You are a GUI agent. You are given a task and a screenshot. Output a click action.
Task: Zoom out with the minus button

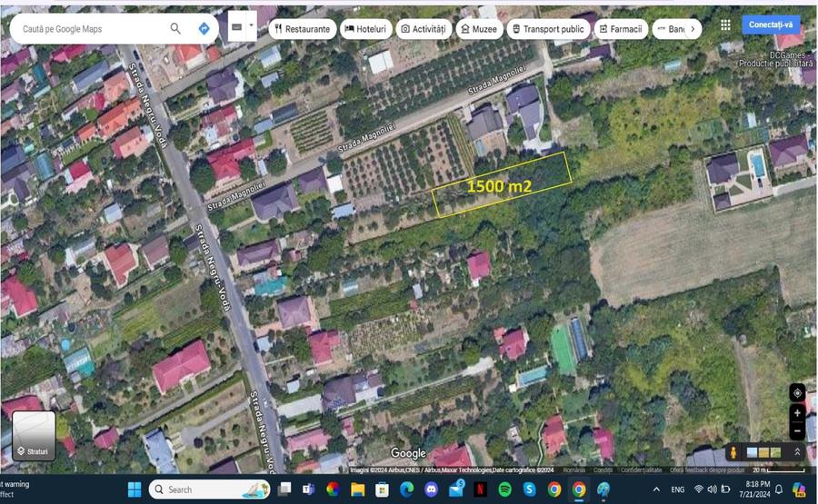797,431
